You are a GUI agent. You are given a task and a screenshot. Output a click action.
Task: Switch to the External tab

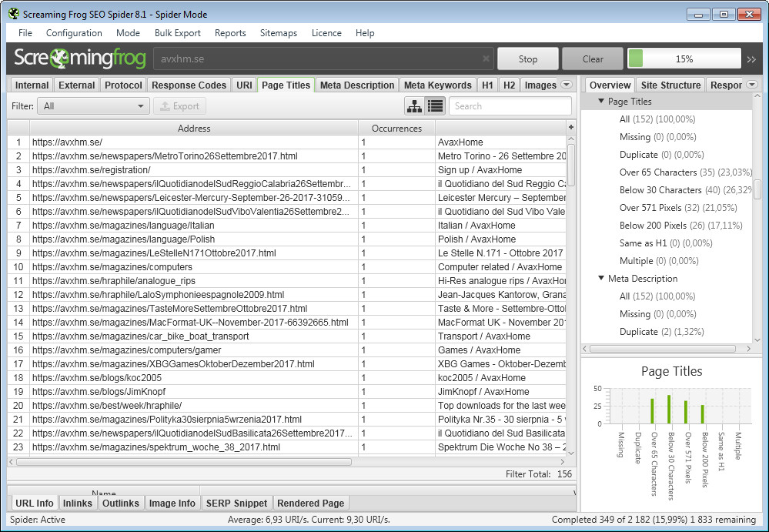coord(76,85)
